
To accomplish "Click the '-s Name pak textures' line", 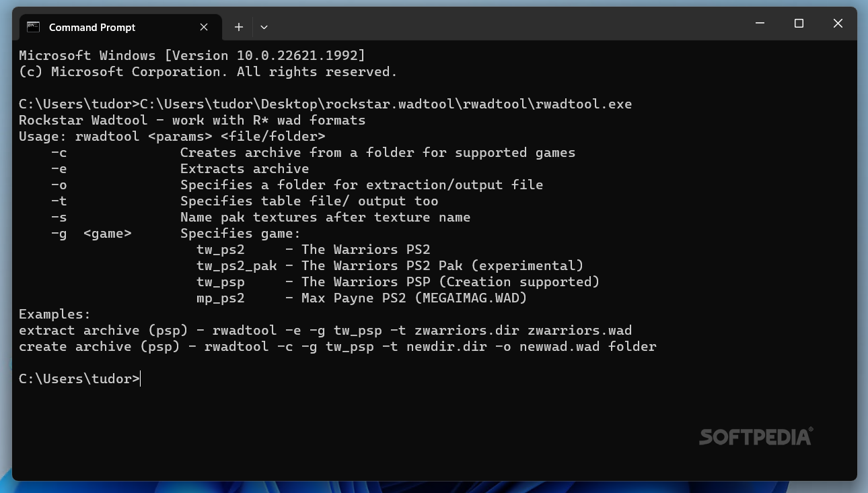I will (260, 217).
